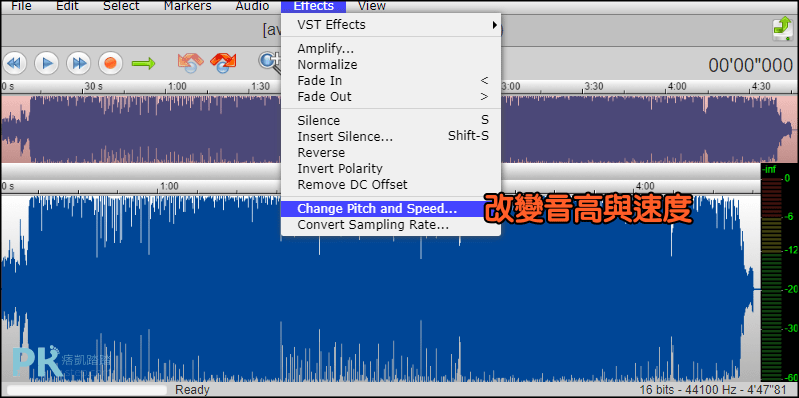Image resolution: width=799 pixels, height=398 pixels.
Task: Close the Effects menu from menu bar
Action: pyautogui.click(x=313, y=6)
